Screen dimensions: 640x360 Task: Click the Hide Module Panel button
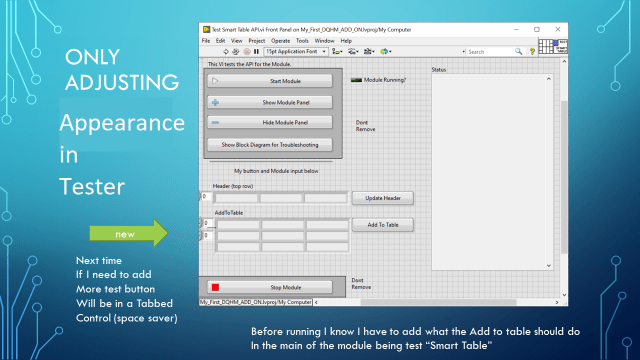pos(270,122)
